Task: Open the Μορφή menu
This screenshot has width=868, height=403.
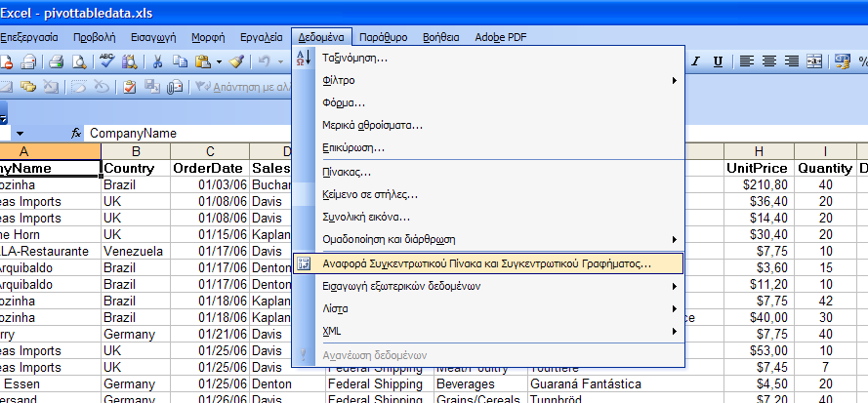Action: point(208,38)
